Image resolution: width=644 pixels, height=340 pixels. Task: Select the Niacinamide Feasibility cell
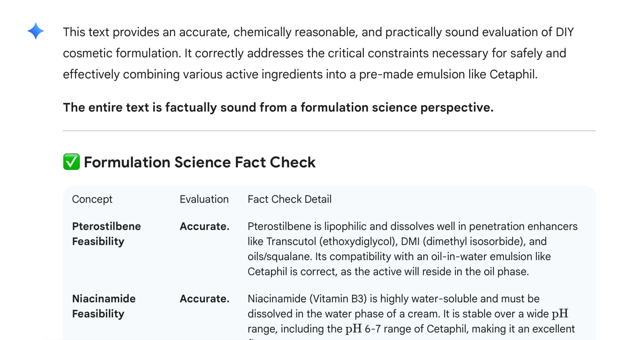pos(104,306)
